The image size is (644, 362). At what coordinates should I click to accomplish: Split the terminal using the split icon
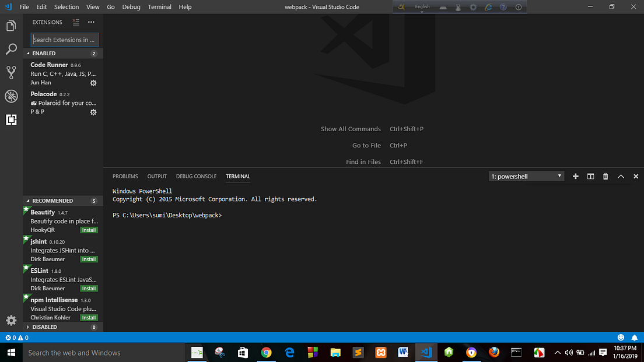[590, 176]
